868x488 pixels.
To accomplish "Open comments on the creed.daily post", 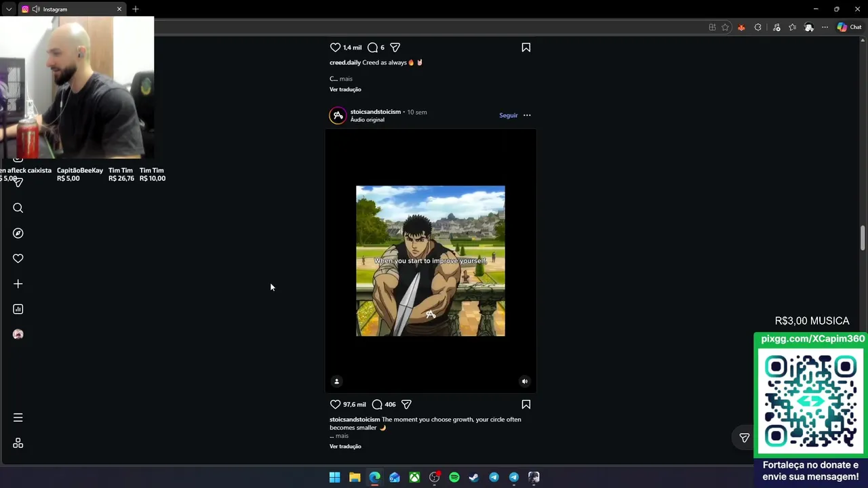I will (x=372, y=47).
